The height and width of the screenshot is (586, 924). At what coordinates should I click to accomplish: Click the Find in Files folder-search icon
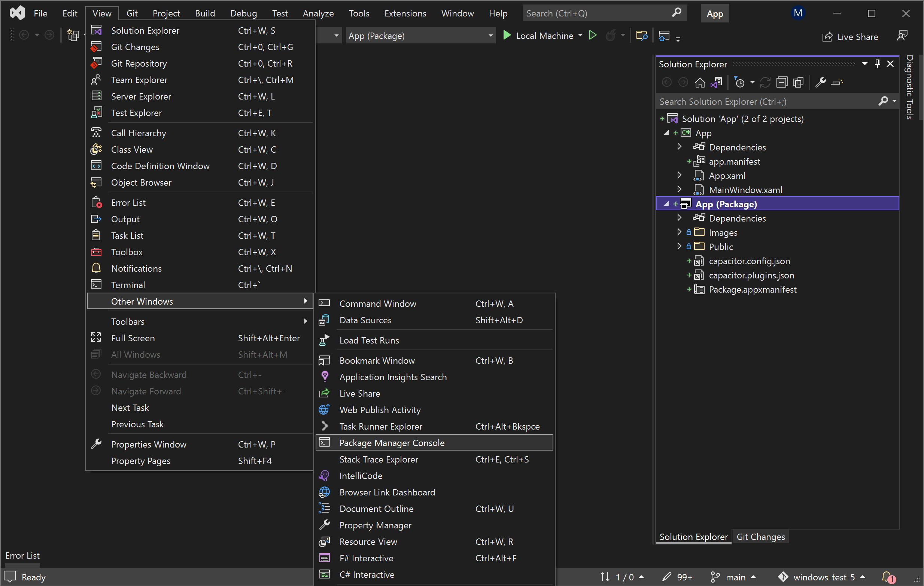pyautogui.click(x=642, y=35)
